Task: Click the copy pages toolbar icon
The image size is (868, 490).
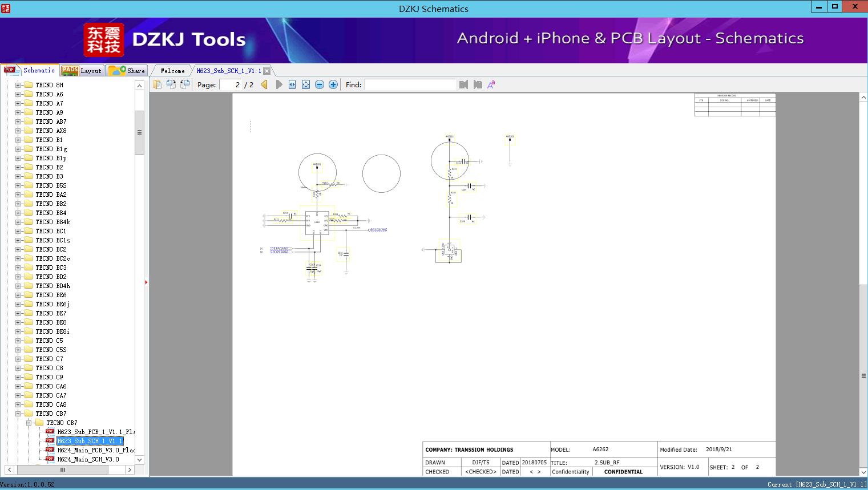Action: (158, 84)
